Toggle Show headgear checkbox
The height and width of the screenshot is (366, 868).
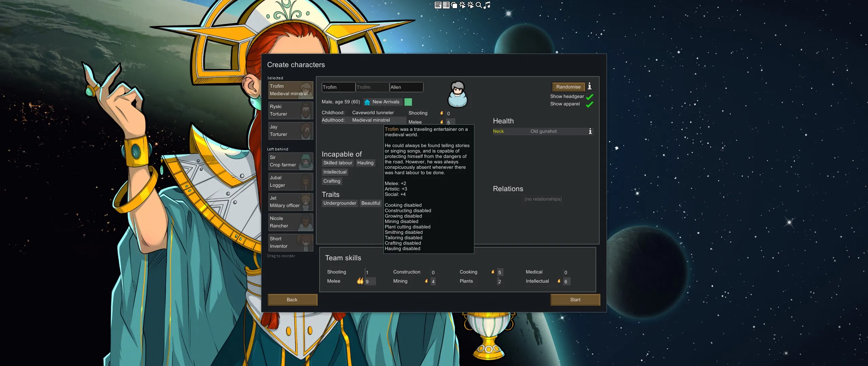590,97
